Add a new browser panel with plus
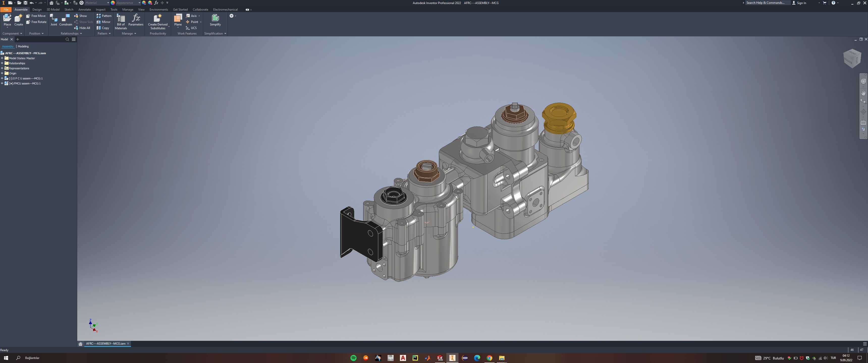The width and height of the screenshot is (868, 363). coord(18,39)
